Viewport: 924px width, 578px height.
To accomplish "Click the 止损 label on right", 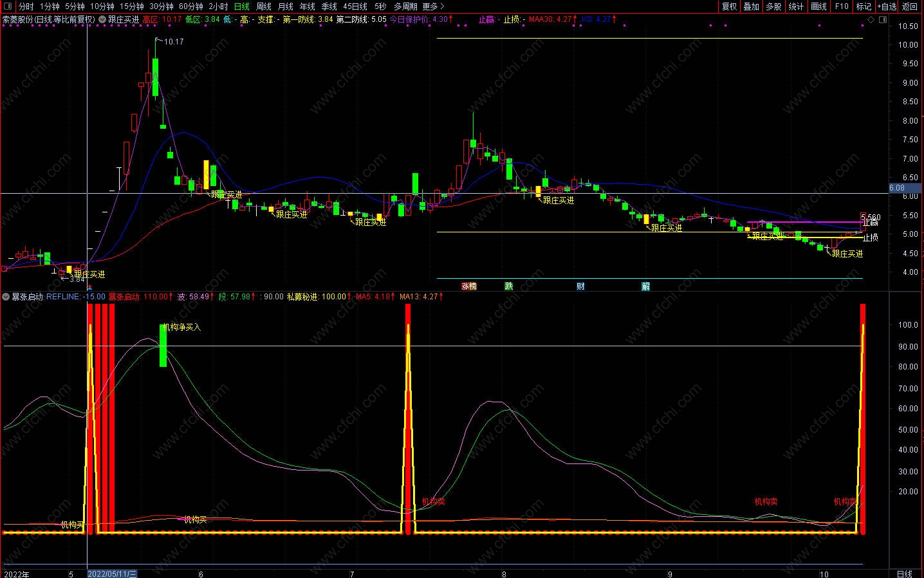I will click(x=870, y=238).
